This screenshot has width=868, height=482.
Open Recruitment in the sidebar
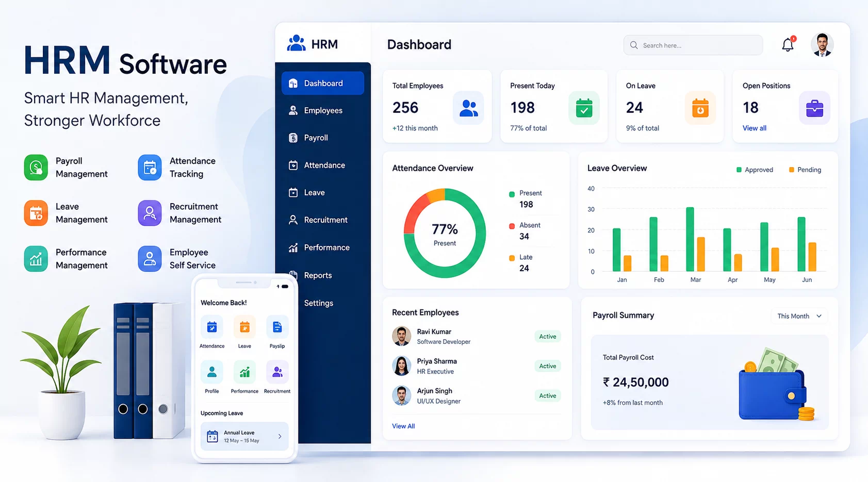click(x=323, y=220)
